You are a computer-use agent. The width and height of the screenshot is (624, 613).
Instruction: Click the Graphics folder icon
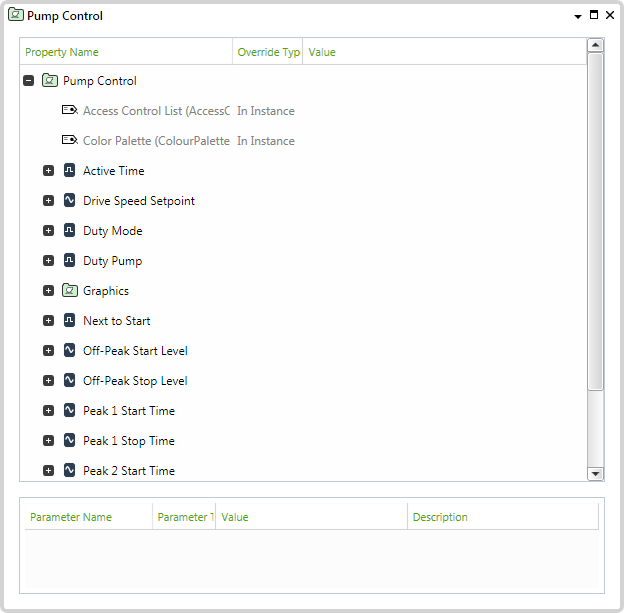(x=70, y=291)
